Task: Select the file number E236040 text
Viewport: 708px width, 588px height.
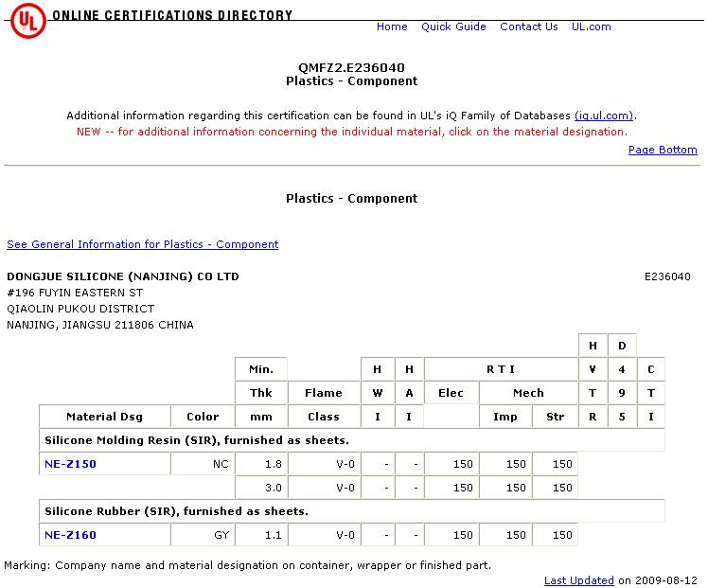Action: pos(667,276)
